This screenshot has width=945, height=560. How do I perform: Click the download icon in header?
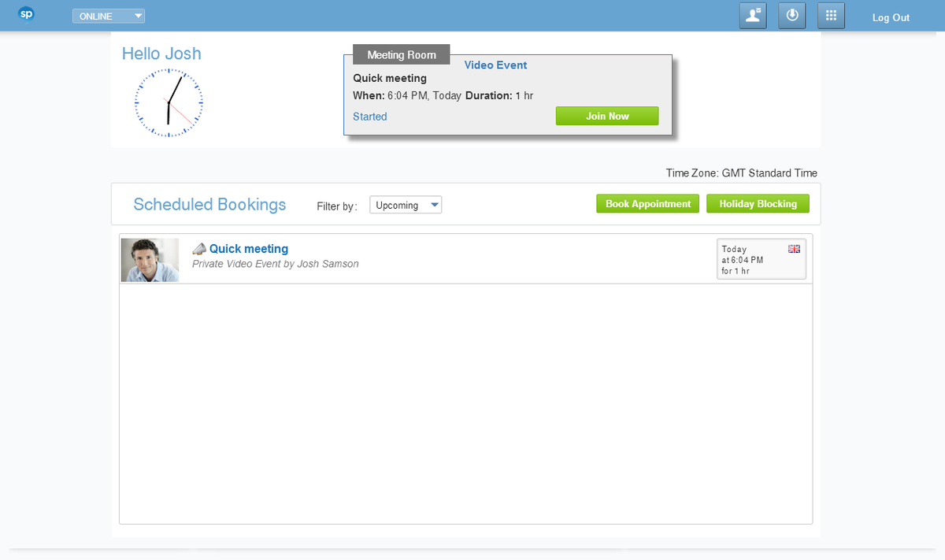coord(791,17)
